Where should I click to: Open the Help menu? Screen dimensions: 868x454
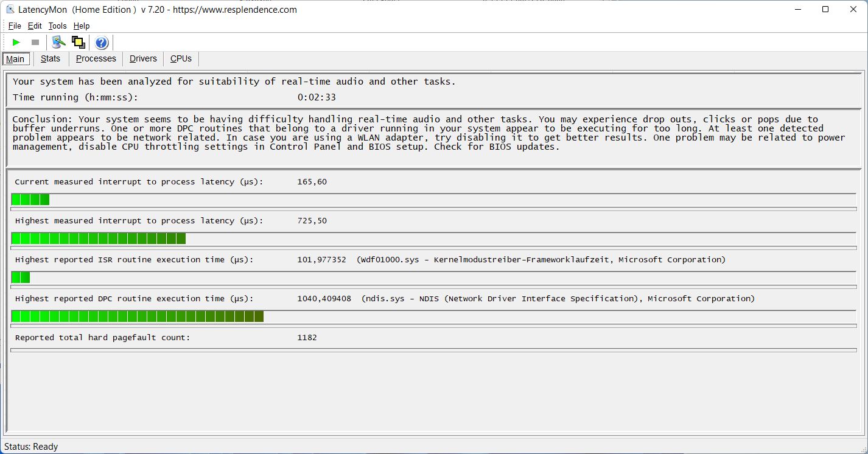pos(82,26)
